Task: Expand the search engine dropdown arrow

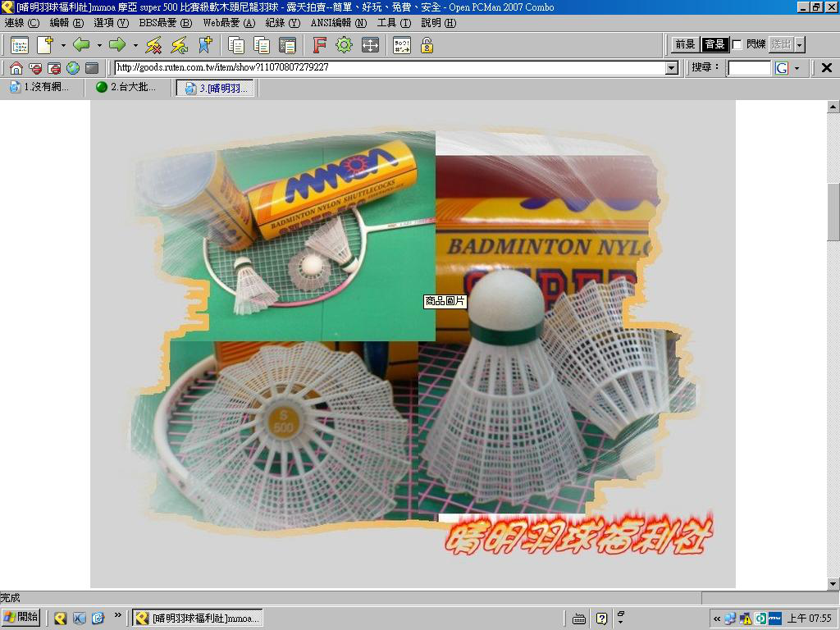Action: [797, 68]
